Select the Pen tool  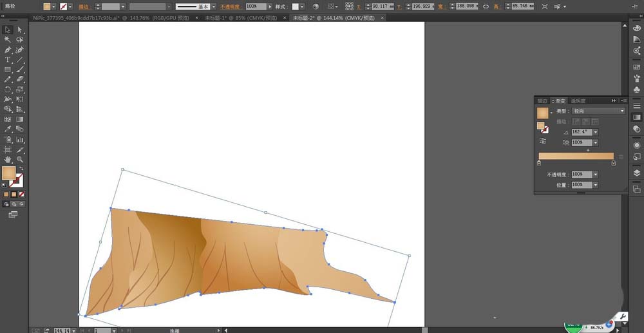pos(7,50)
